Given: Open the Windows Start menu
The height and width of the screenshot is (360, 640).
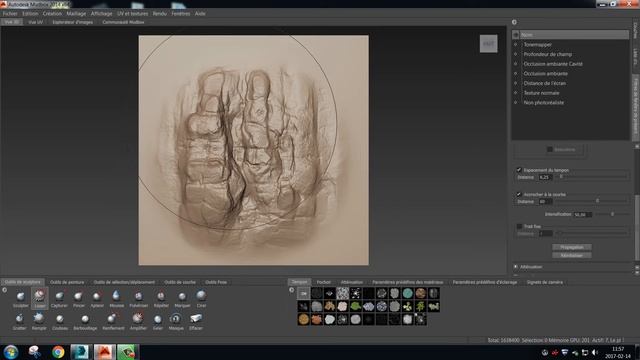Looking at the screenshot, I should coord(11,352).
